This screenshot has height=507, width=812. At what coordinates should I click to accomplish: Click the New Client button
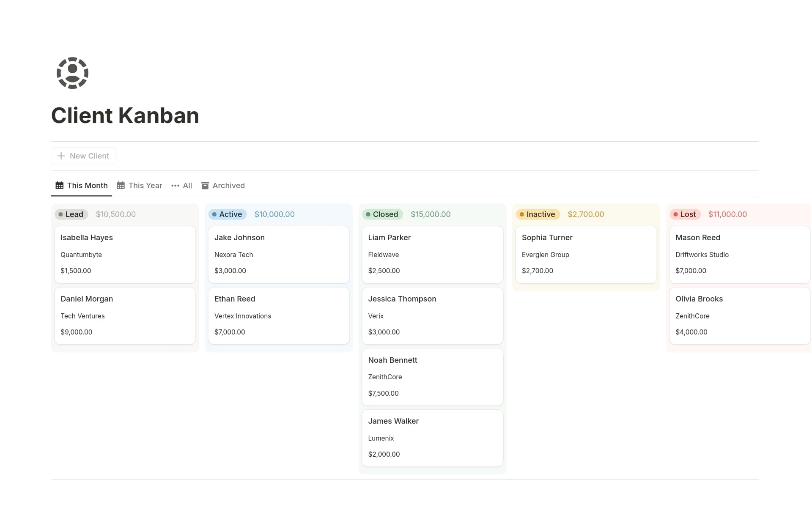83,156
